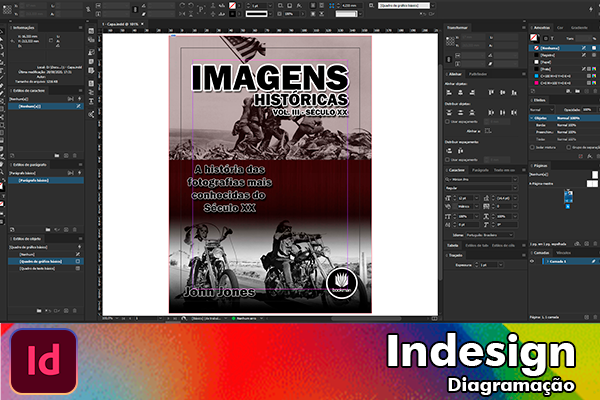The width and height of the screenshot is (600, 400).
Task: Click fx effects icon in Efeitos panel
Action: tap(590, 156)
